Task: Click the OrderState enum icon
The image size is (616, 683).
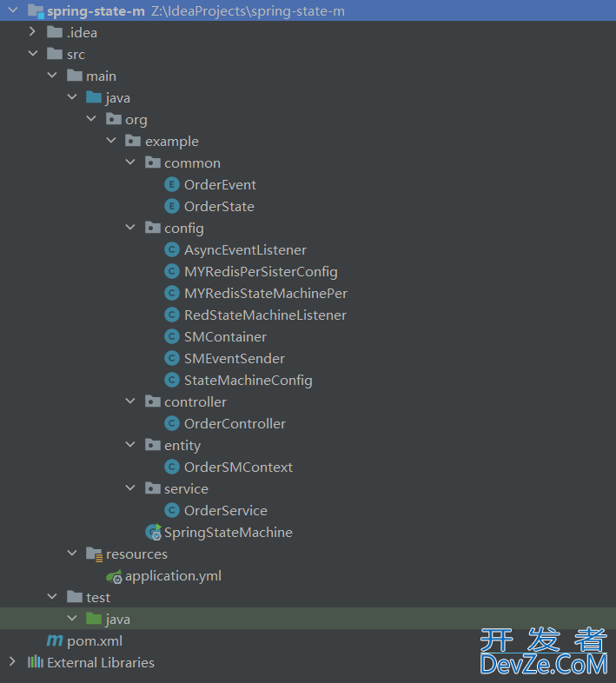Action: [172, 207]
